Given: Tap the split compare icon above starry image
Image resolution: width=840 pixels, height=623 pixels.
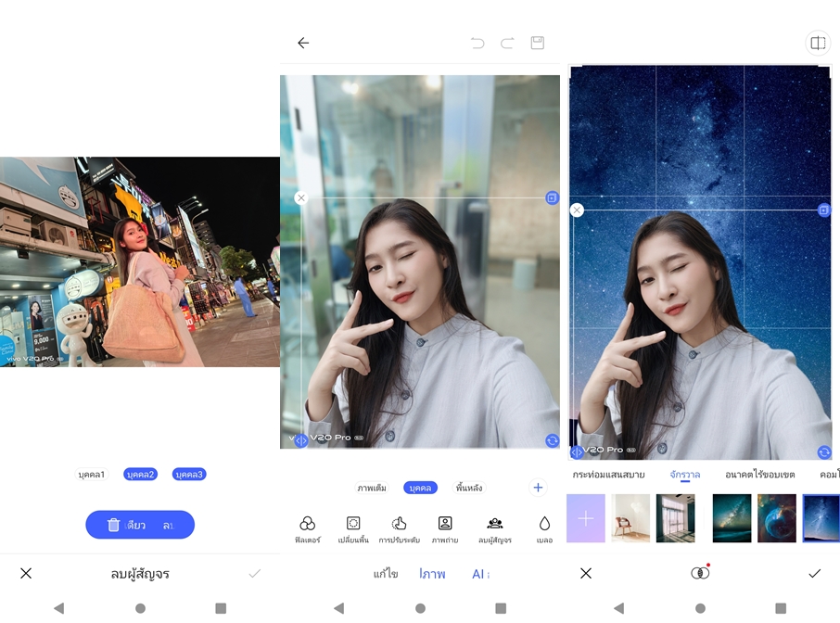Looking at the screenshot, I should tap(818, 43).
